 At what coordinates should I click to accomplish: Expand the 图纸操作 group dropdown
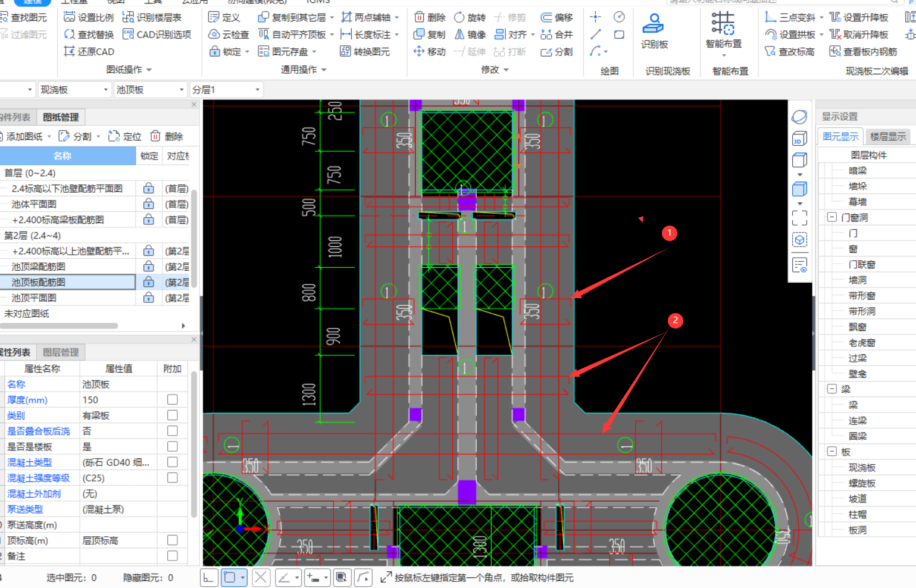point(129,70)
